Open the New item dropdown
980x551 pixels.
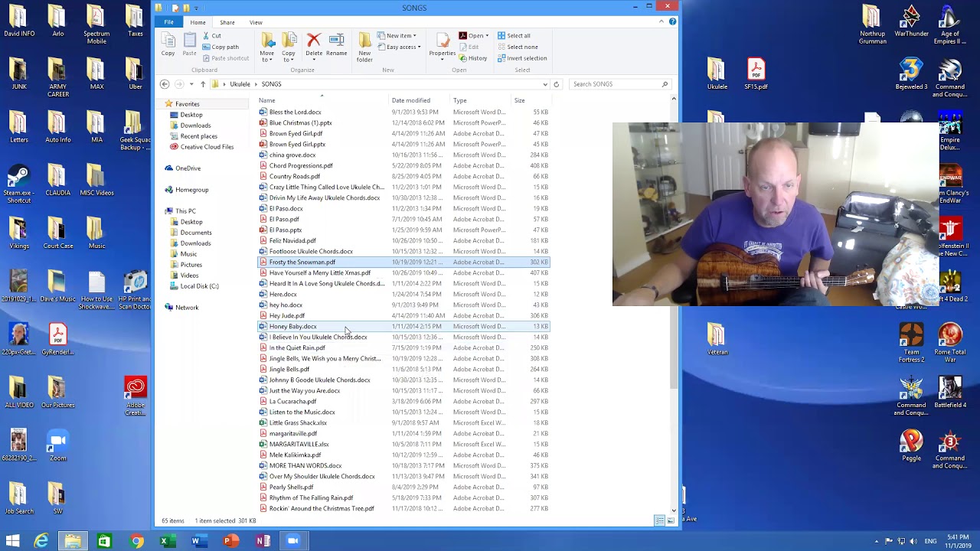click(x=397, y=36)
